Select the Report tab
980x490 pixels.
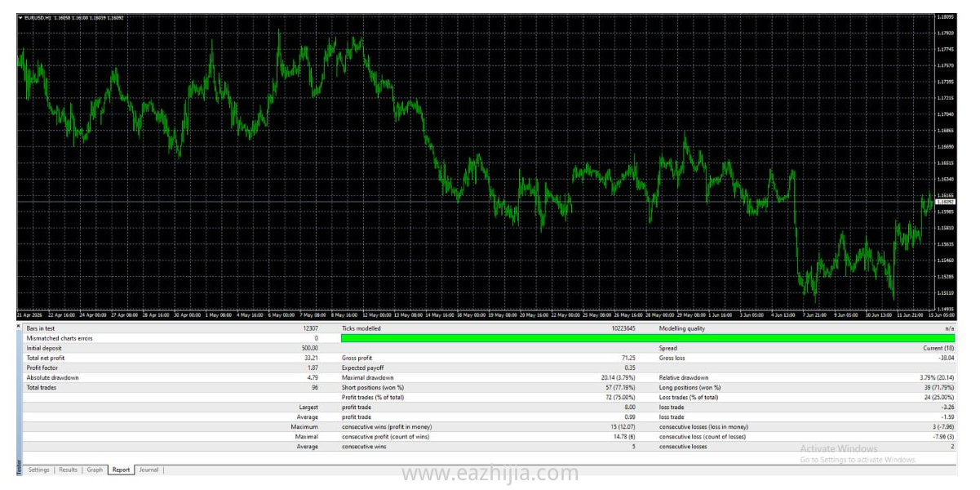121,470
